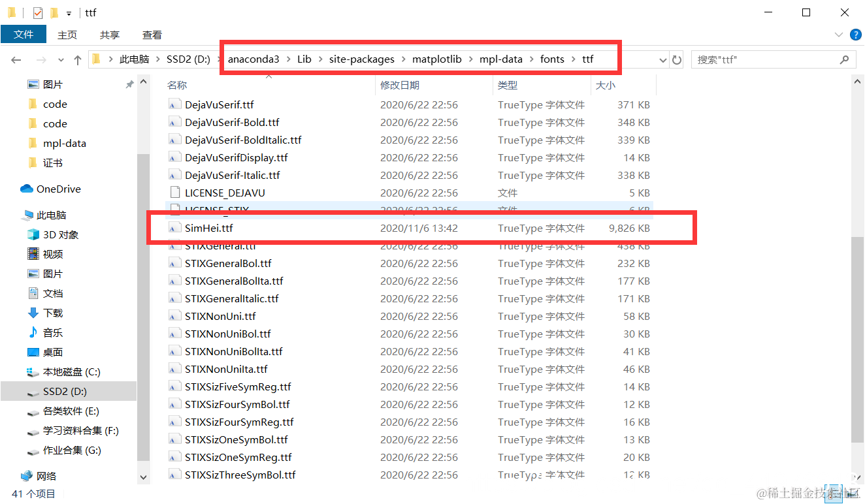Select the LICENSE_DEJAVU file icon
Viewport: 865px width, 504px height.
click(x=174, y=193)
